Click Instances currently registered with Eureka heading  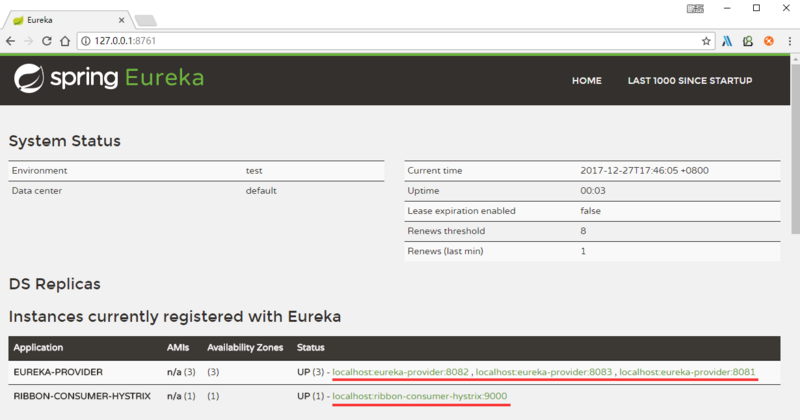[175, 316]
